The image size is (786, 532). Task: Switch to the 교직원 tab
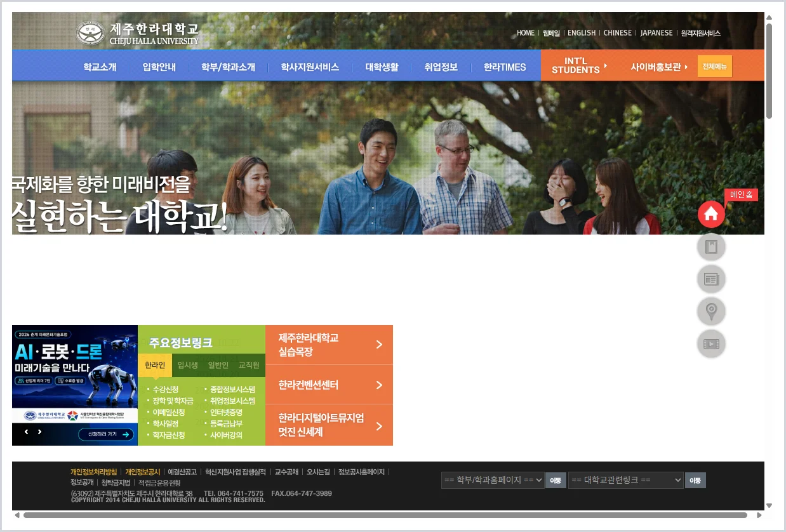click(x=249, y=365)
